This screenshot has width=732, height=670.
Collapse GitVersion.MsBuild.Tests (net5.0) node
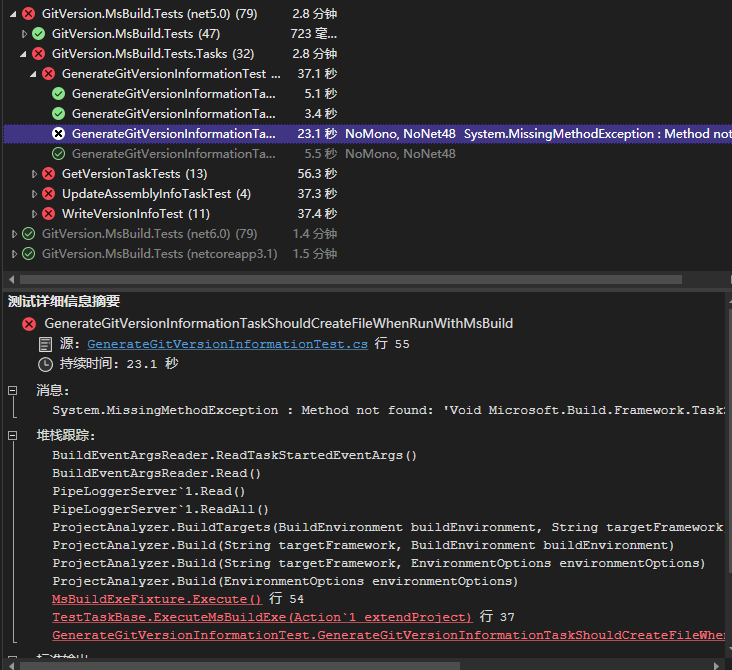tap(13, 14)
